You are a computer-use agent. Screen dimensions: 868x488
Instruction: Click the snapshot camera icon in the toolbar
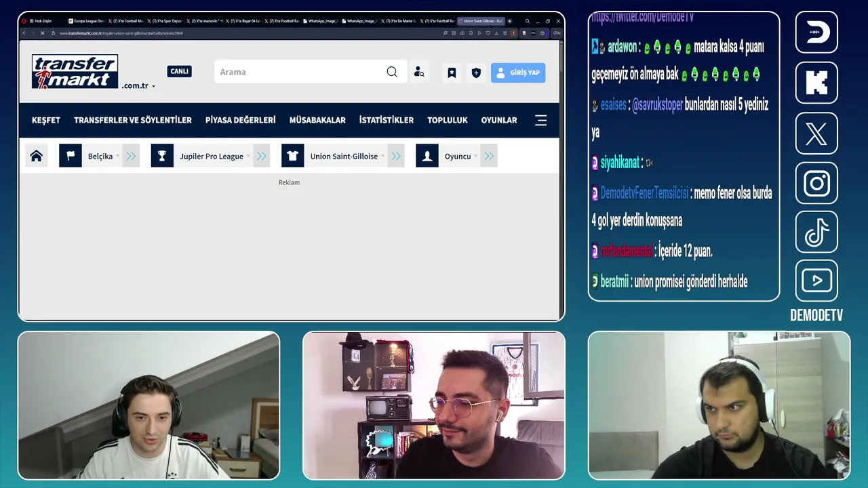click(462, 33)
